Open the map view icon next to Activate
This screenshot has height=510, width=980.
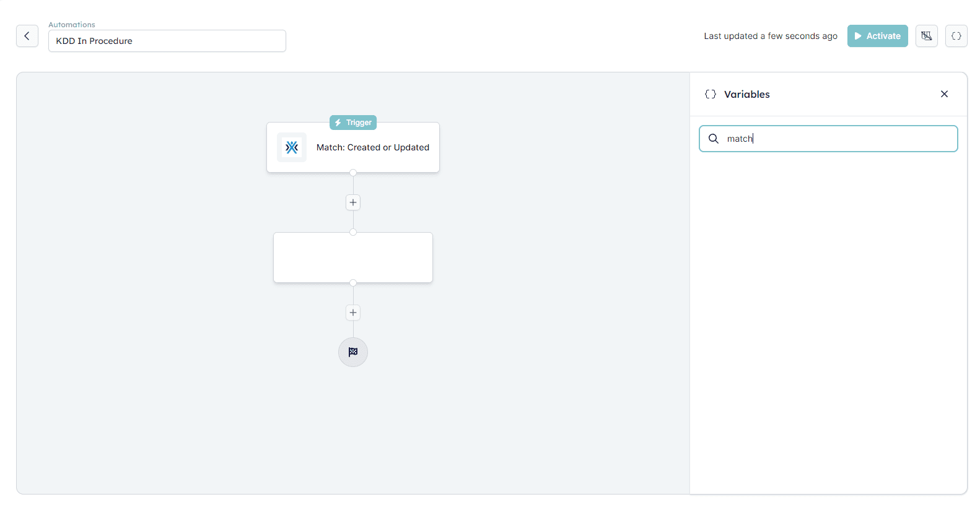(x=927, y=36)
